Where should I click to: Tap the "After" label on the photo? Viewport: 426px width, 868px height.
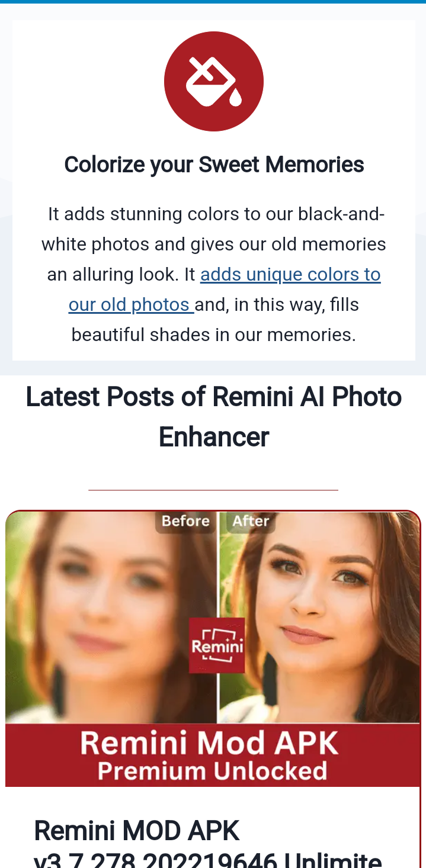point(251,521)
